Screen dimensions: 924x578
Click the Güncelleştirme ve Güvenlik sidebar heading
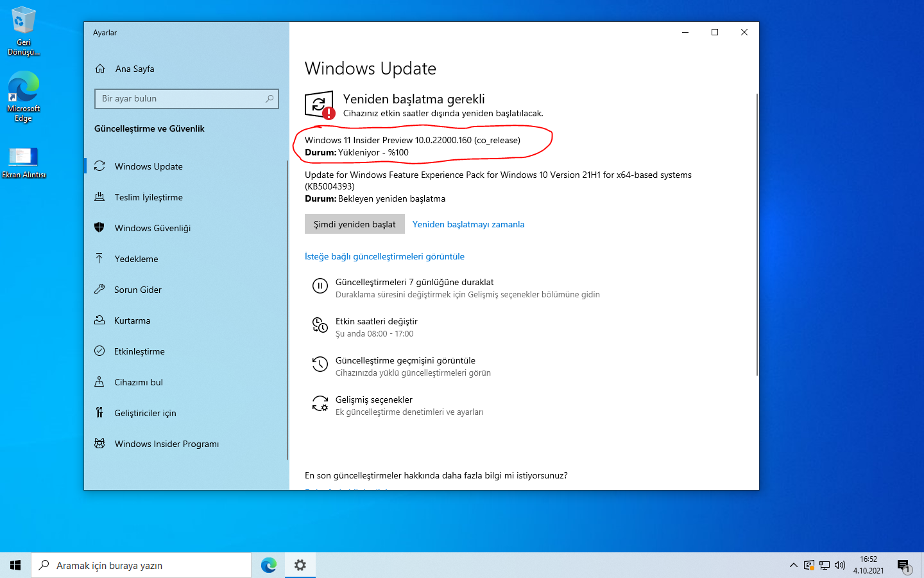point(150,128)
